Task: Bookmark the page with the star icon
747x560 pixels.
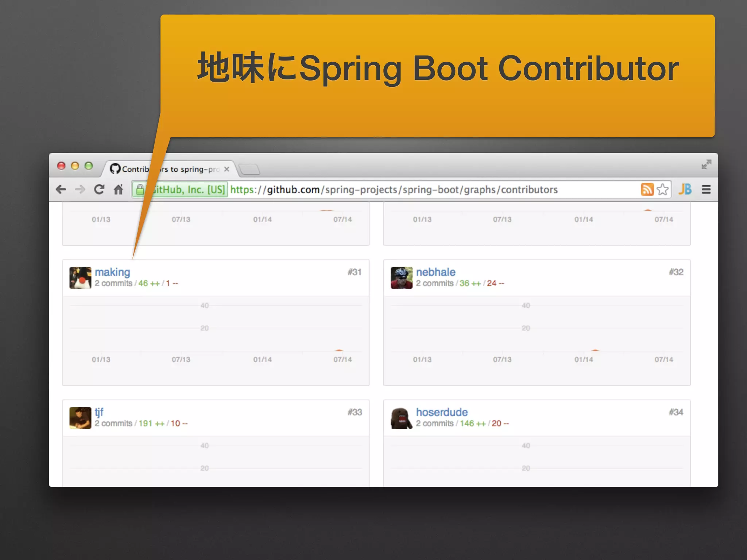Action: [x=662, y=190]
